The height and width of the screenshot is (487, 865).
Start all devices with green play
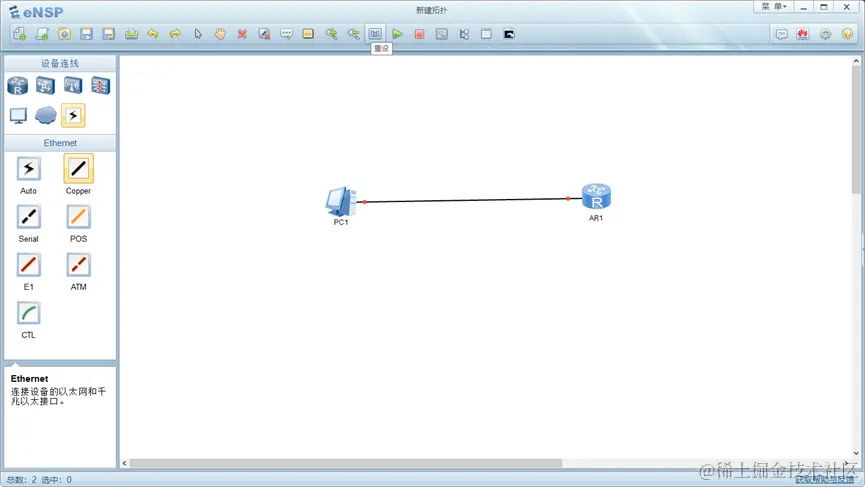tap(397, 34)
